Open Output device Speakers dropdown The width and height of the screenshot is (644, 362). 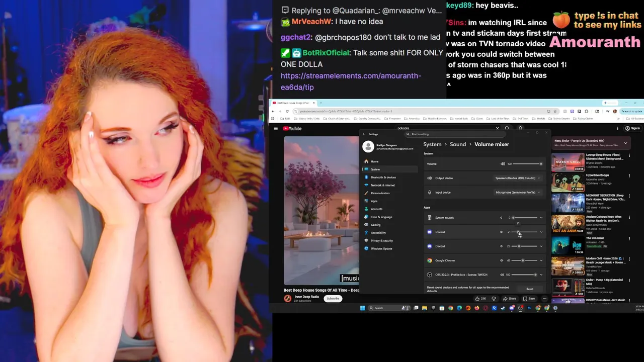coord(517,178)
